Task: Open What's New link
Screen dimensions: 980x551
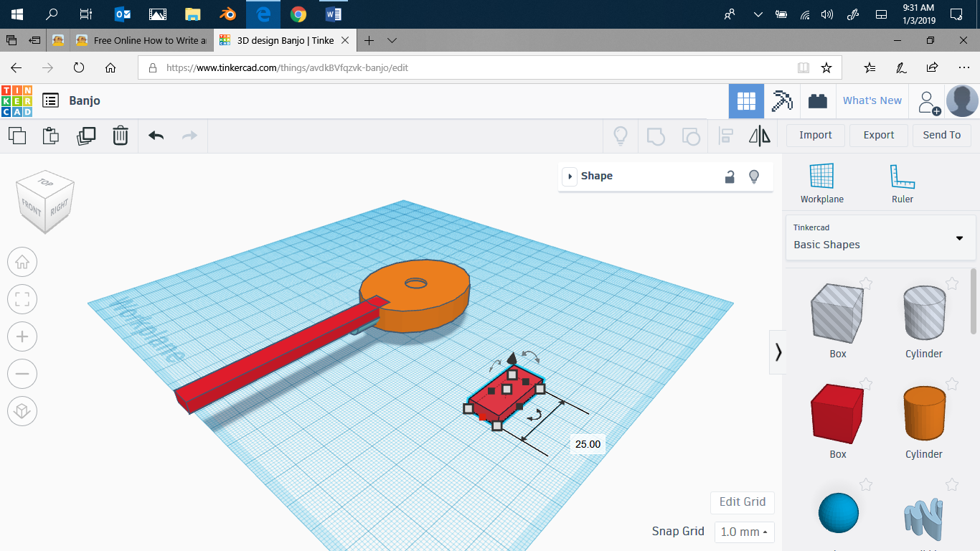Action: (x=872, y=100)
